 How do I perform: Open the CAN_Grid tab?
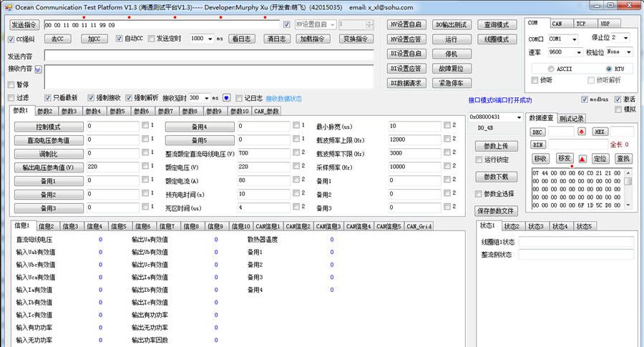[419, 226]
